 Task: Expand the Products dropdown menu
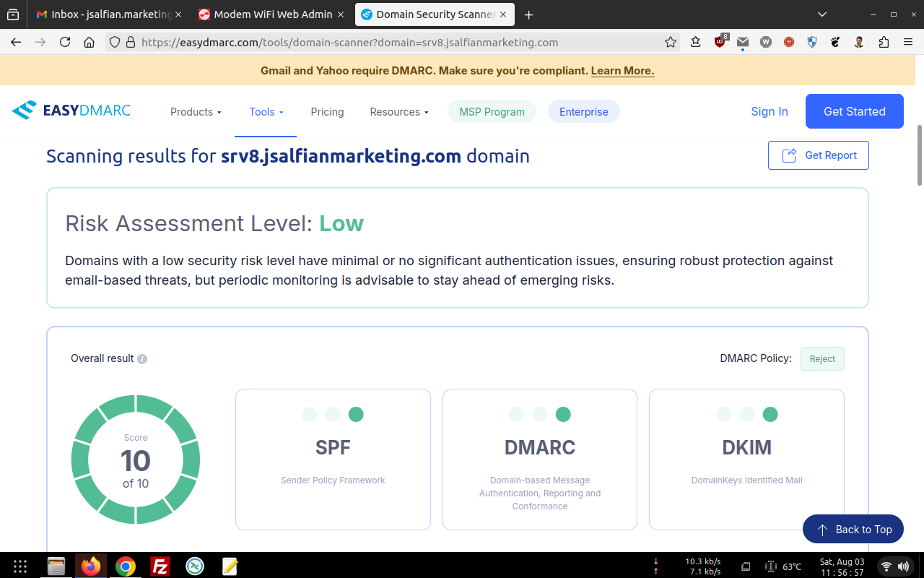pos(196,112)
